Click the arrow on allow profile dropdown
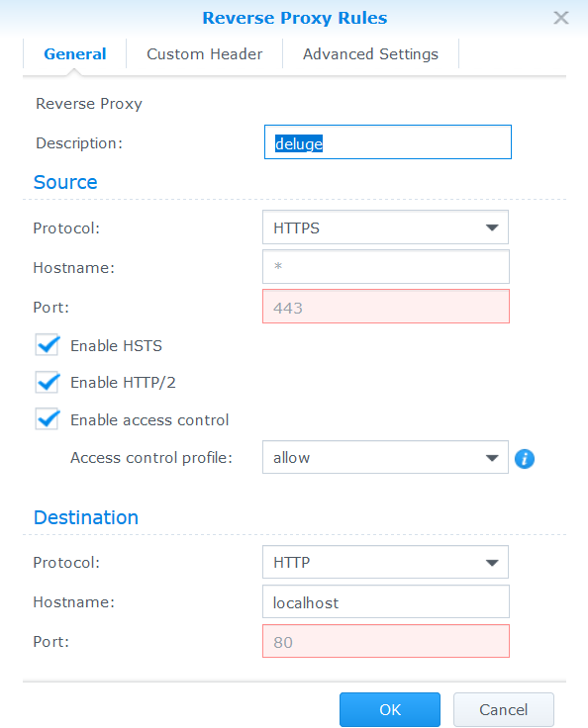Image resolution: width=588 pixels, height=728 pixels. [492, 458]
